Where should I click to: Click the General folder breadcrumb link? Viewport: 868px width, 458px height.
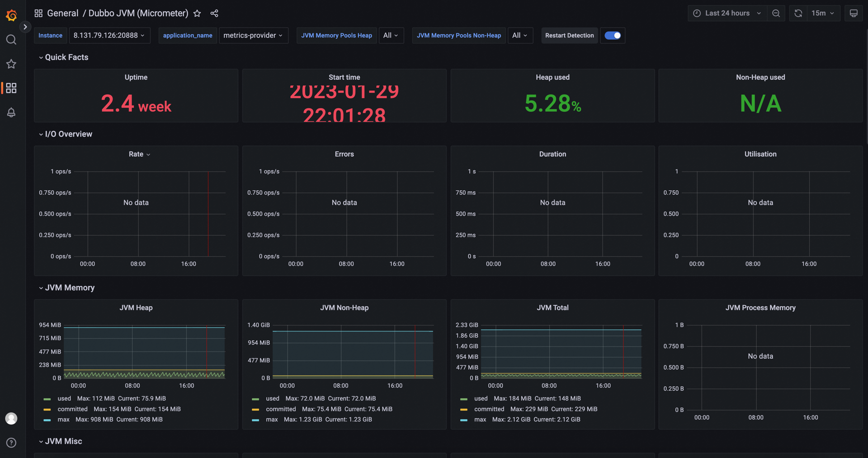click(x=62, y=14)
